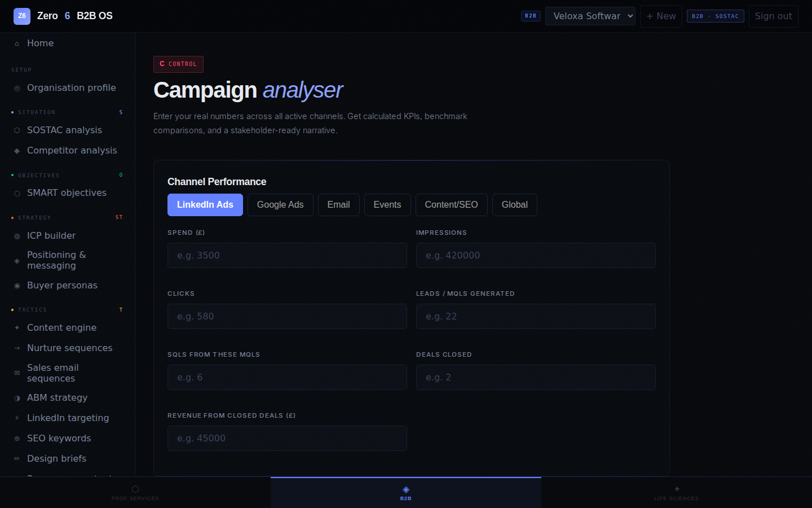Open the Veloxa Software organisation dropdown
Screen dimensions: 812x508
[x=590, y=16]
